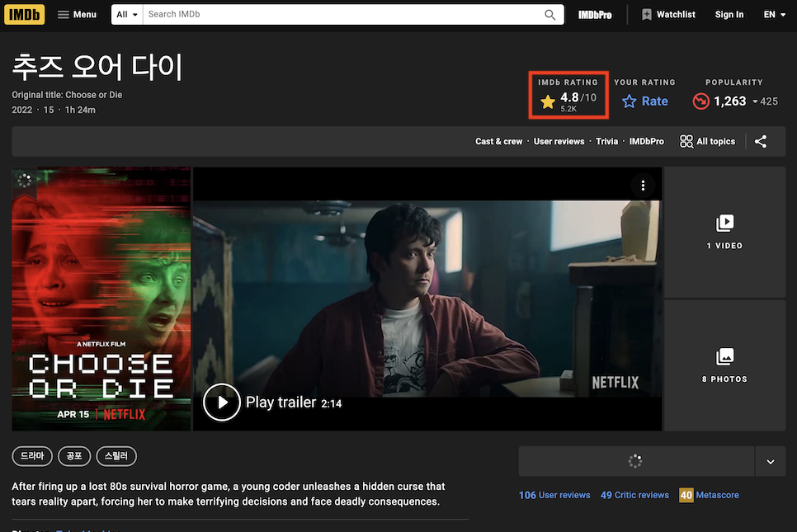This screenshot has height=532, width=797.
Task: Select the 드라마 genre chip
Action: [32, 456]
